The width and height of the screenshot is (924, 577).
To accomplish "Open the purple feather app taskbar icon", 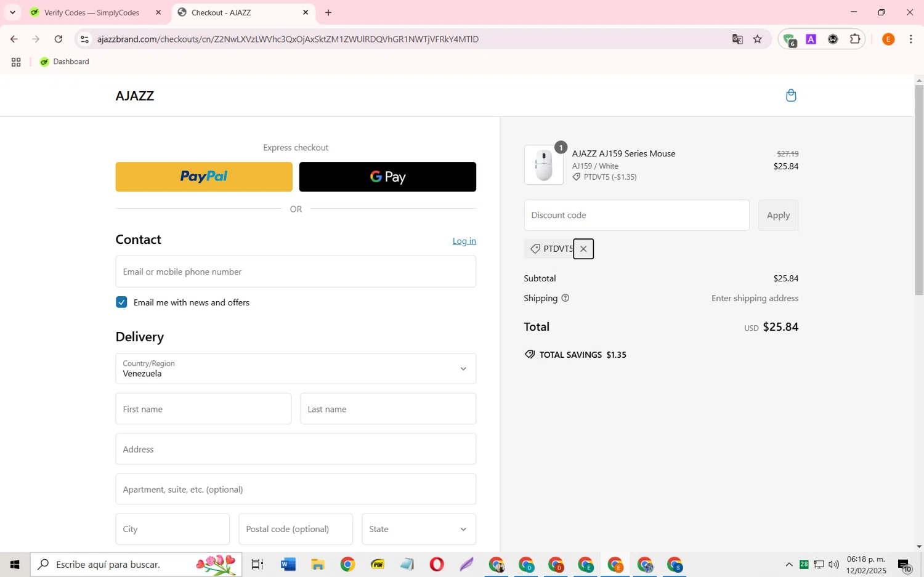I will [466, 564].
